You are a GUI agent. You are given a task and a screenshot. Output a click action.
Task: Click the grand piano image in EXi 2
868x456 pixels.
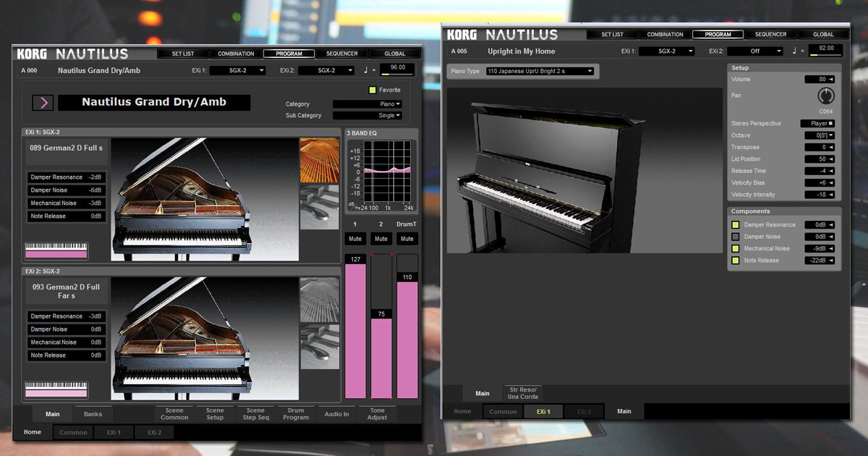coord(205,338)
